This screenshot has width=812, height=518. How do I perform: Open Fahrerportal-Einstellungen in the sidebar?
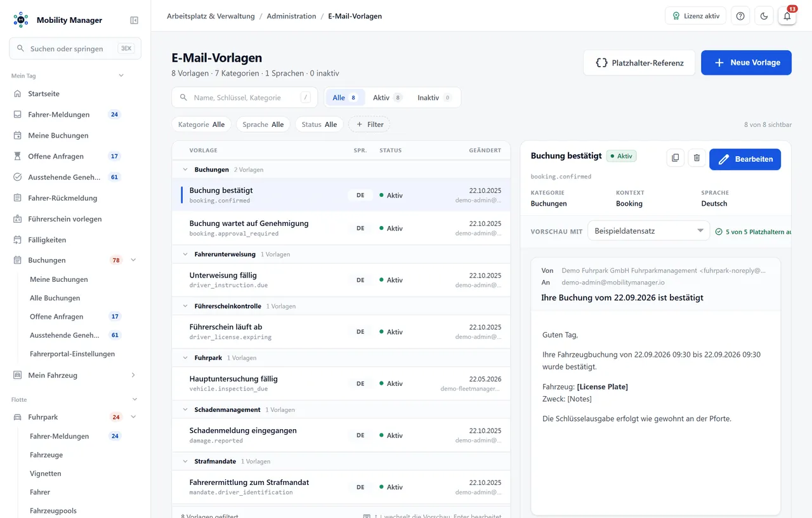(72, 354)
